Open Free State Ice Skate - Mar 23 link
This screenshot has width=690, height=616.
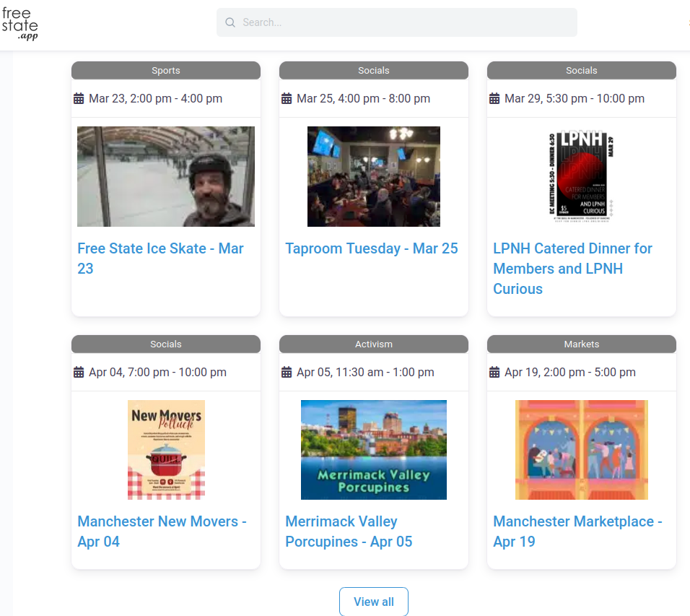point(160,259)
